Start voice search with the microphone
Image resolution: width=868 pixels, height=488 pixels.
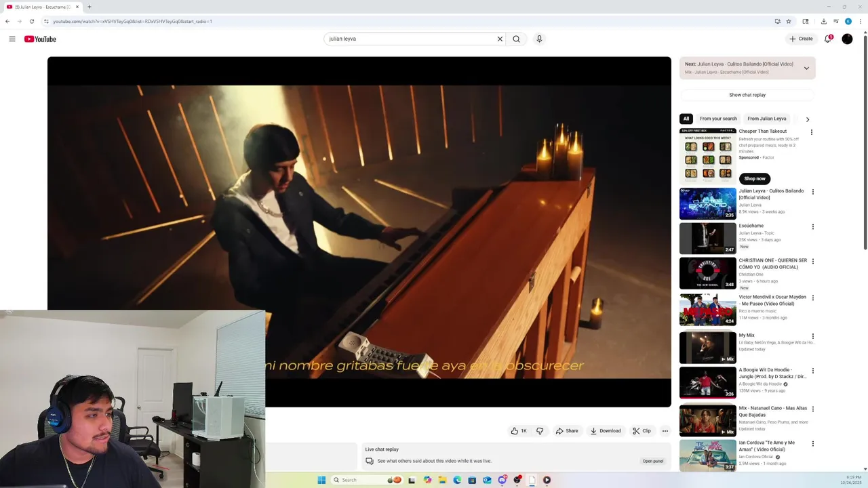coord(539,39)
